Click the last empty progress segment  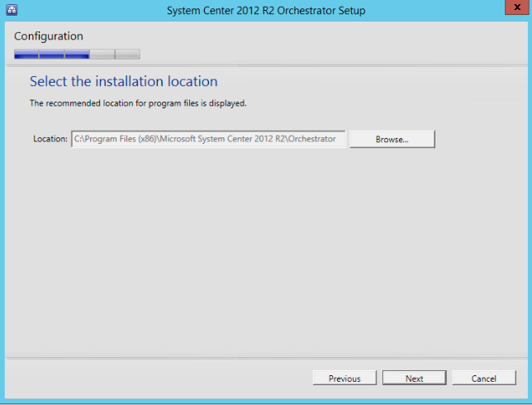(127, 55)
